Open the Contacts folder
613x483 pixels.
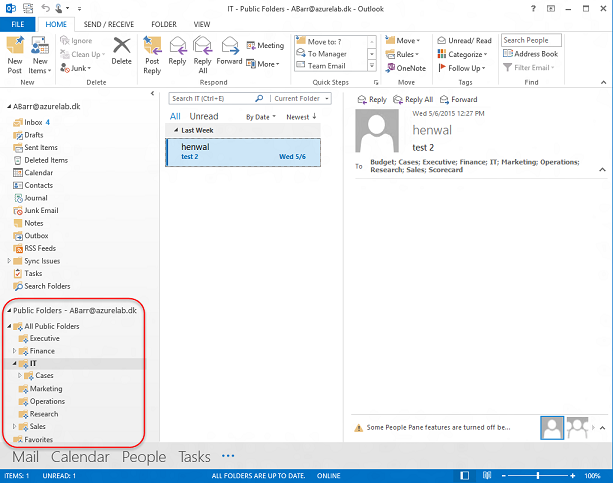(x=33, y=185)
